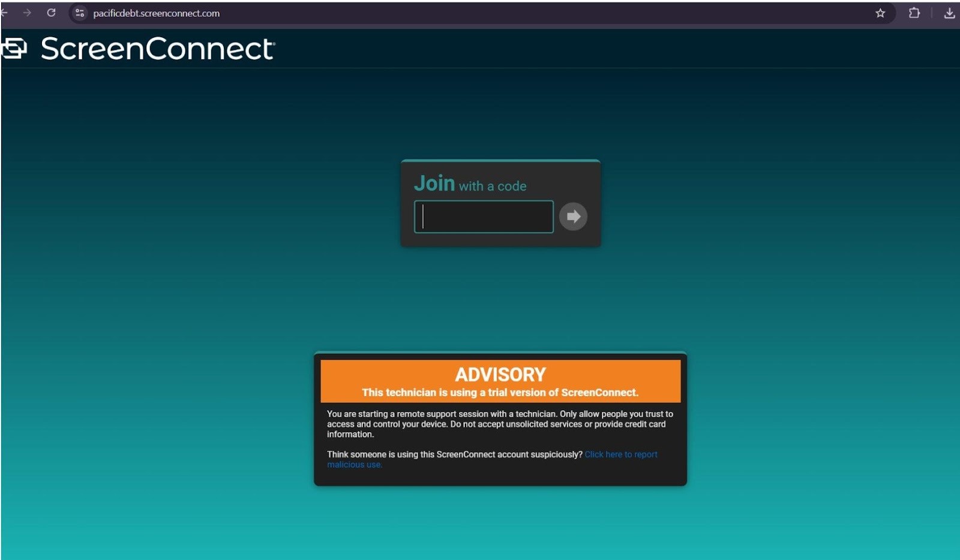The image size is (960, 560).
Task: Click inside the join code input field
Action: tap(483, 216)
